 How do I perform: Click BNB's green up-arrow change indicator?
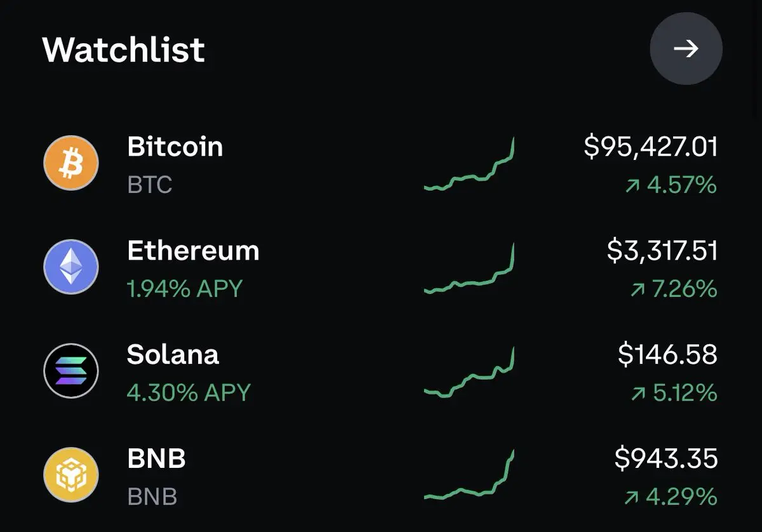[x=632, y=497]
